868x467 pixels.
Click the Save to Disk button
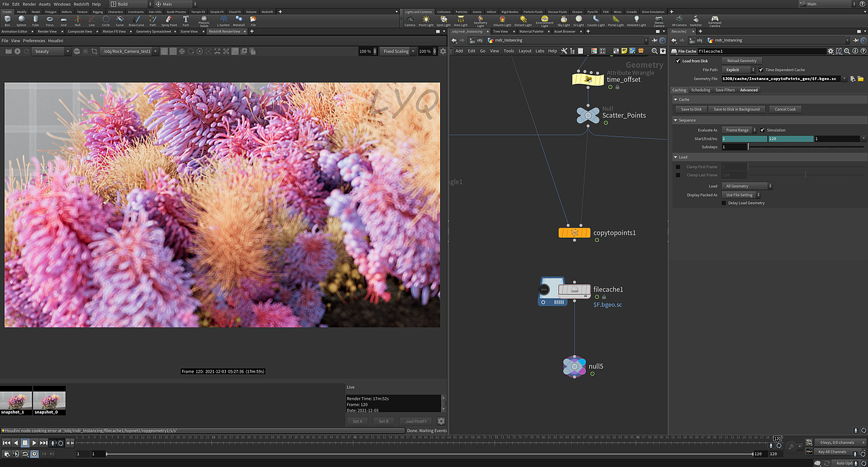[691, 109]
